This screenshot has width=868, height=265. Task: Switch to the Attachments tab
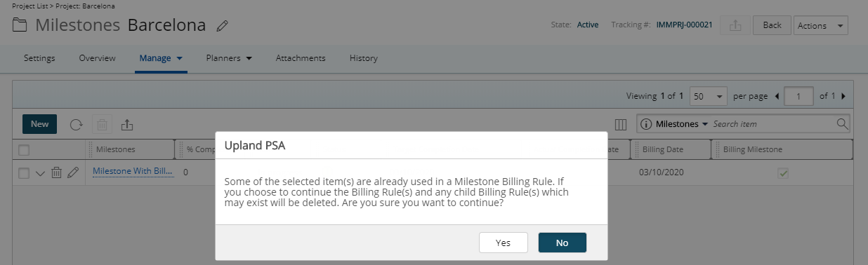301,58
